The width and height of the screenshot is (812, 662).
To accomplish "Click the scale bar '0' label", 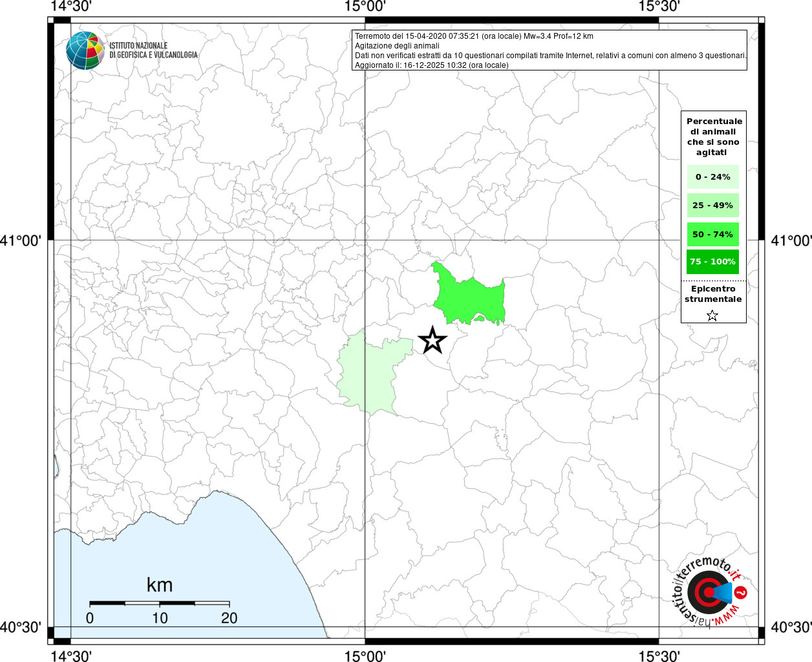I will (x=90, y=618).
